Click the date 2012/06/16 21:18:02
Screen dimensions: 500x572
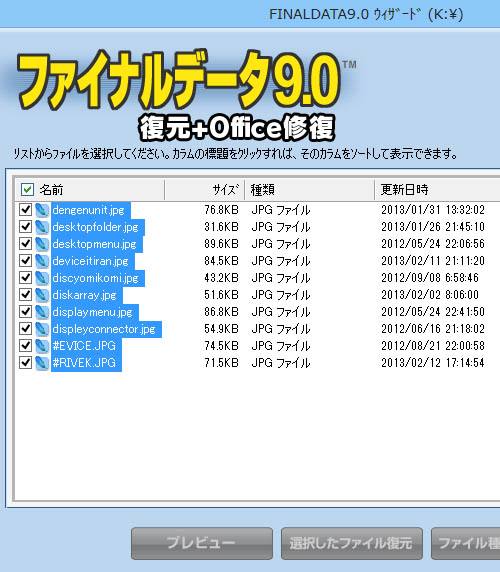[433, 329]
